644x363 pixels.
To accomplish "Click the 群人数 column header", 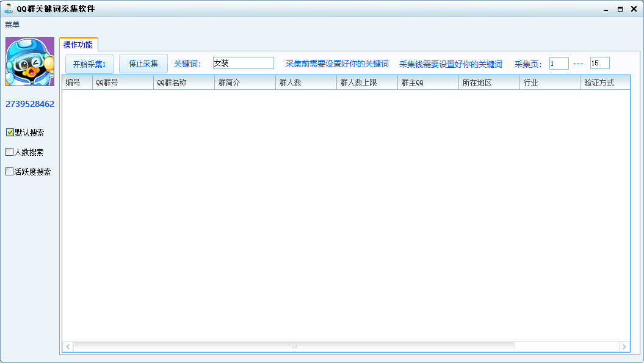I will coord(306,82).
